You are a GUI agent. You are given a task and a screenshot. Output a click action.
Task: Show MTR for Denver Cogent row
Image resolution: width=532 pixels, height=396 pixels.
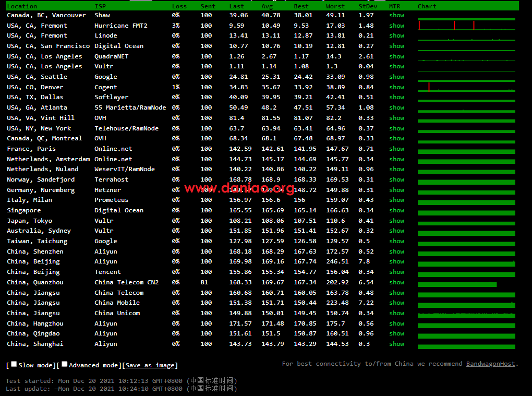pos(396,88)
